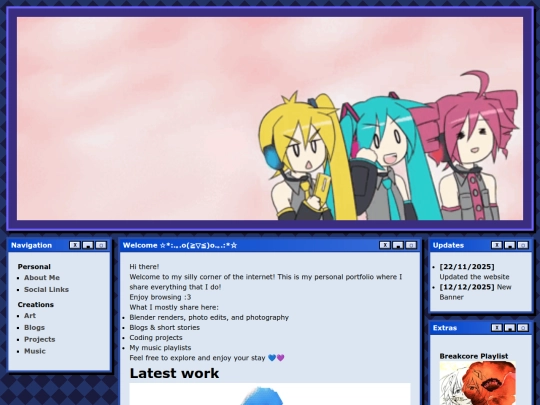Click the Breakcore Playlist title

tap(474, 356)
